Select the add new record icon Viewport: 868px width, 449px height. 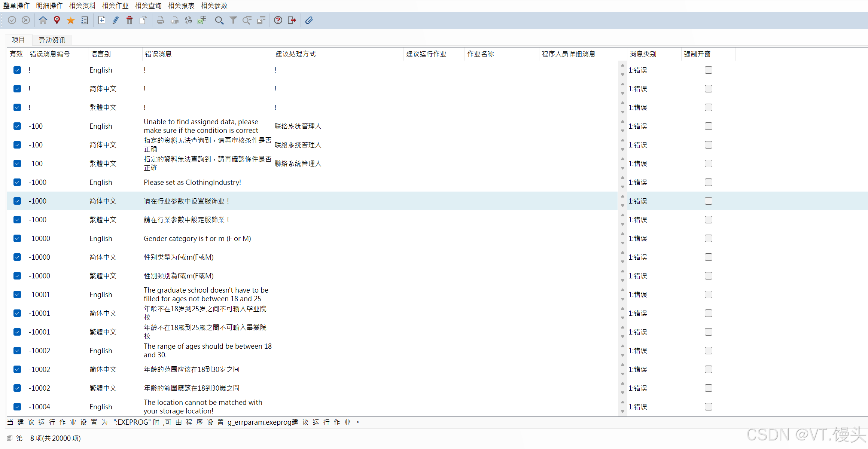[x=101, y=20]
